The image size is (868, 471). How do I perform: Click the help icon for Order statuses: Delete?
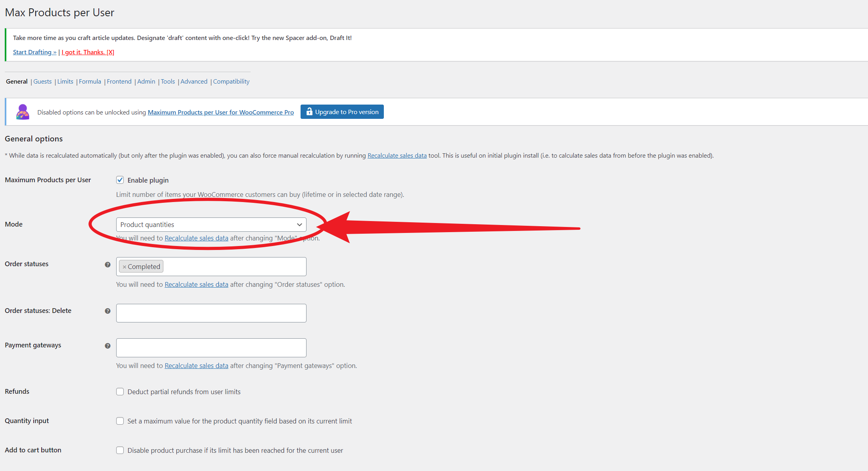coord(107,311)
